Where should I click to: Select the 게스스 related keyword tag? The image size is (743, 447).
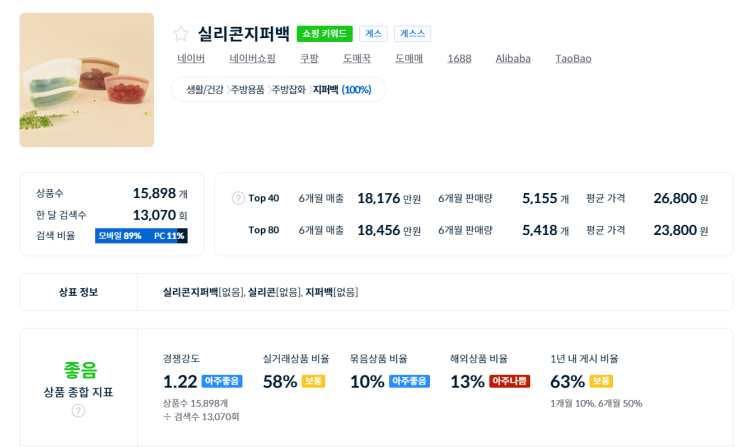point(412,34)
